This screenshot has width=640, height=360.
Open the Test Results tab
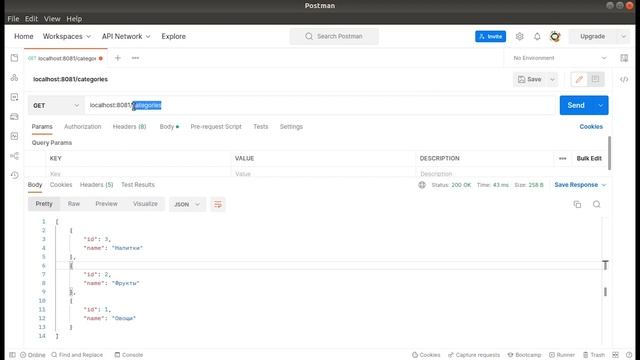tap(138, 185)
